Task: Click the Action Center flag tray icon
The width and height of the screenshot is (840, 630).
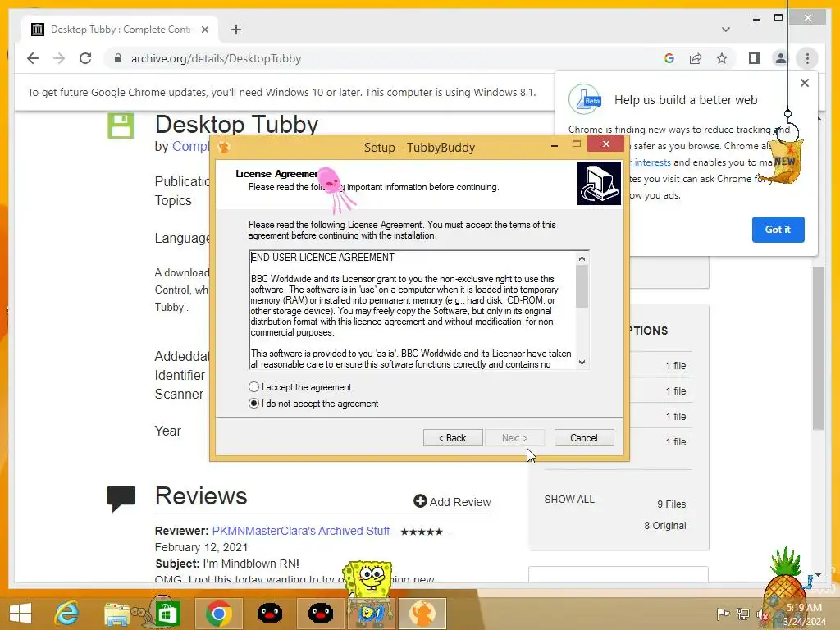Action: point(723,614)
